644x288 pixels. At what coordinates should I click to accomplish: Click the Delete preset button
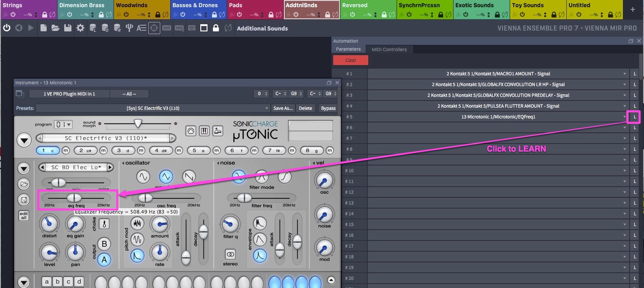point(305,108)
